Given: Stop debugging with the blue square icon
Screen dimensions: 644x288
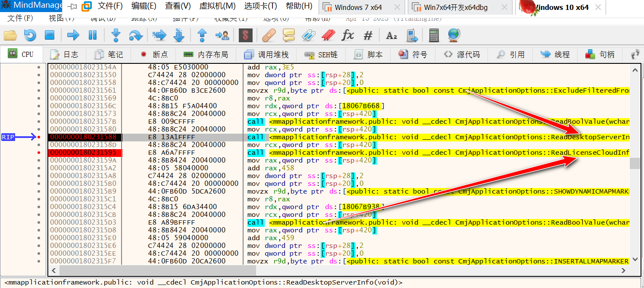Looking at the screenshot, I should tap(50, 35).
